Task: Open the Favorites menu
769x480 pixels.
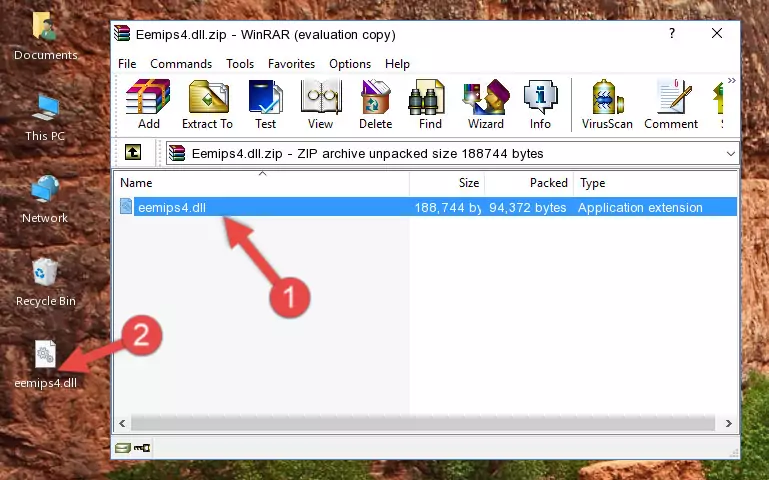Action: point(291,64)
